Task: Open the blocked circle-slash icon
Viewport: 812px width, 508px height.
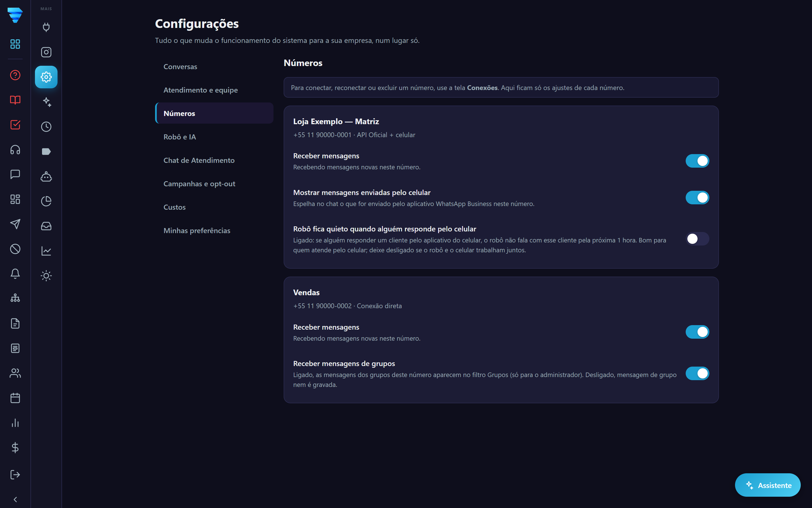Action: pos(15,249)
